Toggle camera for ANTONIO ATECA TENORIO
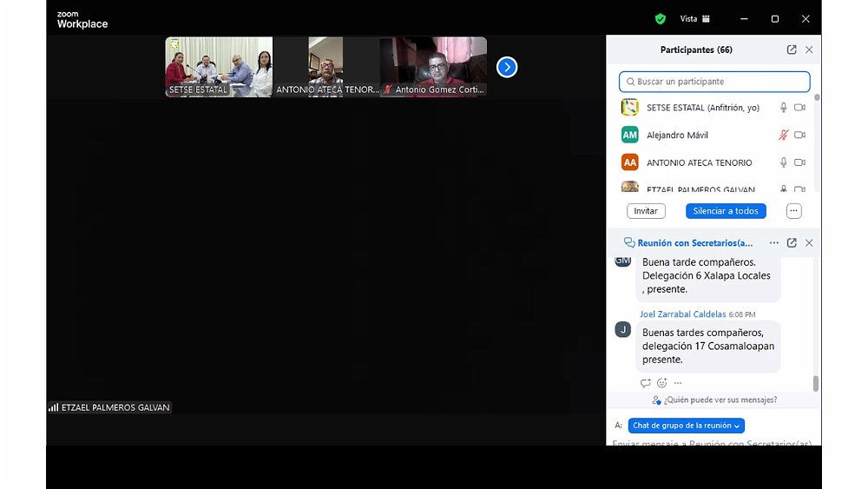 pos(800,162)
